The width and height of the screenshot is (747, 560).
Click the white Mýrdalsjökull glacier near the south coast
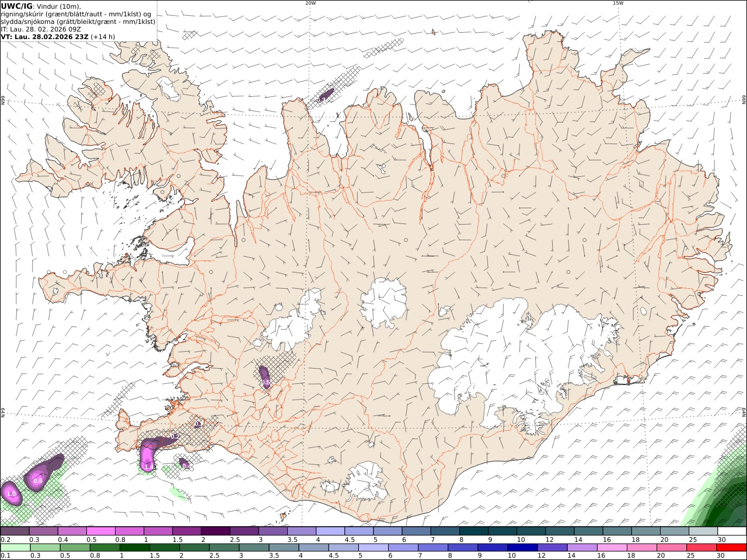[366, 482]
